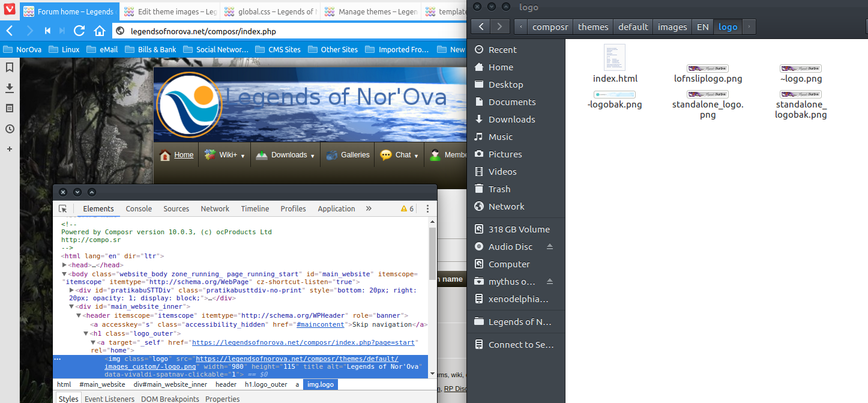The width and height of the screenshot is (868, 403).
Task: Click the images path breadcrumb button
Action: click(x=672, y=26)
